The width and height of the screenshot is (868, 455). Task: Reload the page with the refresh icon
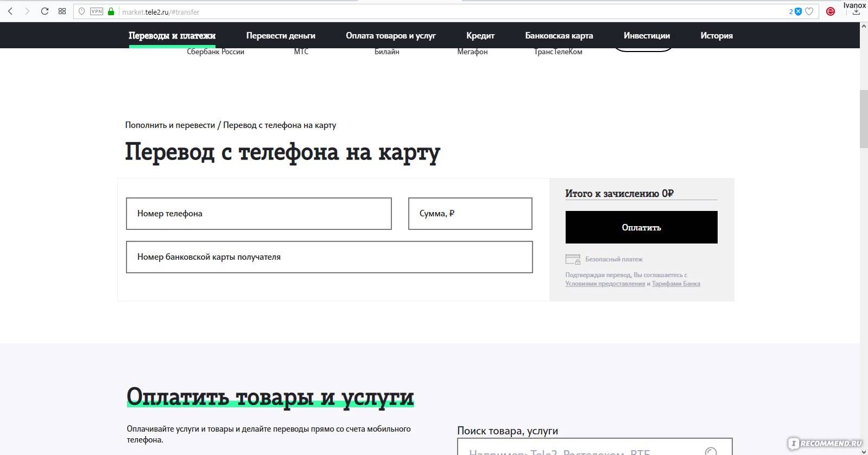pyautogui.click(x=45, y=11)
